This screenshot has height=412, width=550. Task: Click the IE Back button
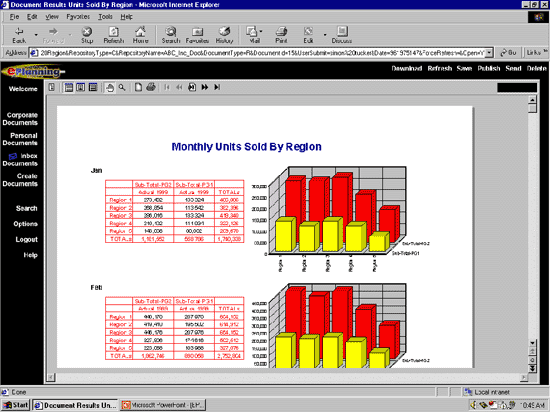19,35
